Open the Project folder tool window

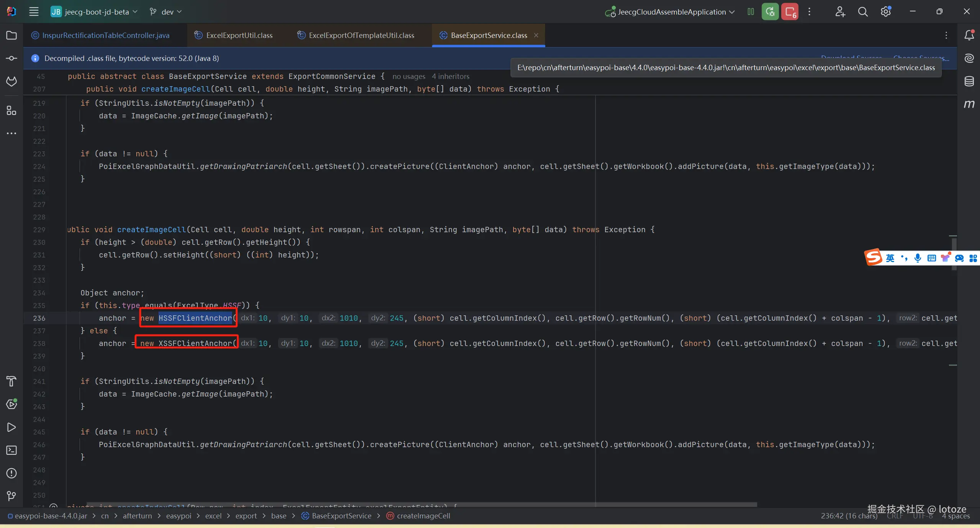(11, 35)
